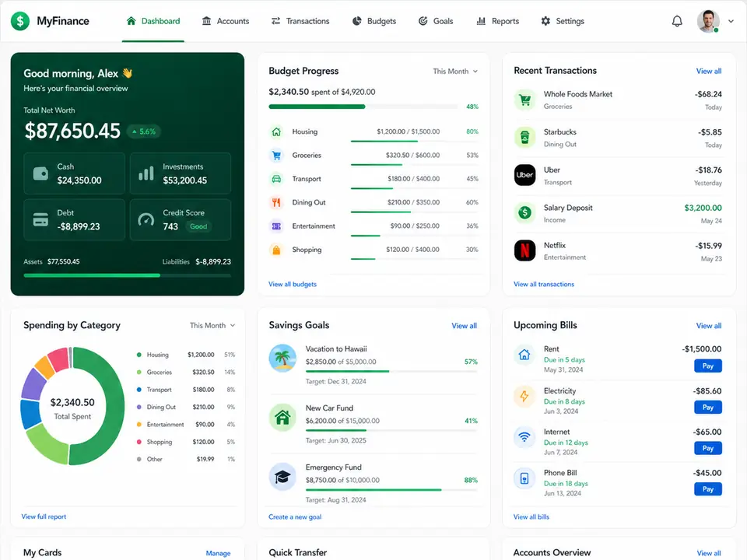The height and width of the screenshot is (560, 747).
Task: Click View all transactions link
Action: pos(544,285)
